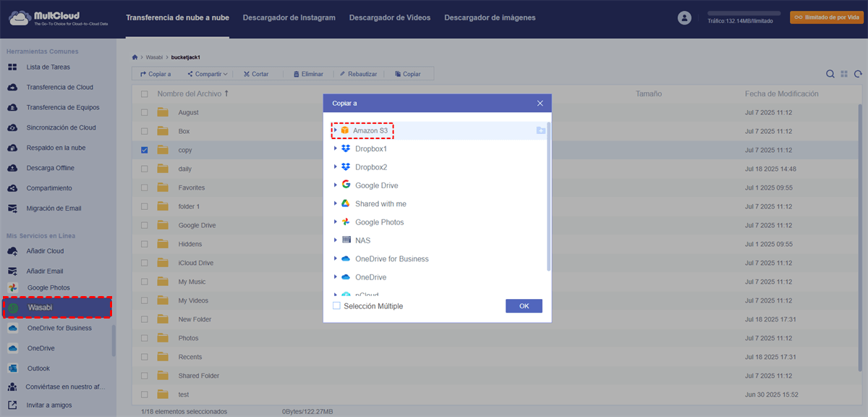Open the Compartir dropdown menu
This screenshot has width=868, height=417.
pos(208,74)
